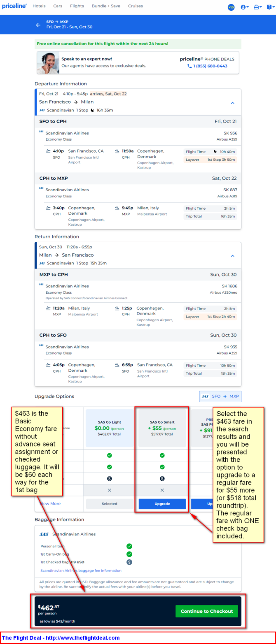This screenshot has height=644, width=276.
Task: Open the Priceline home logo
Action: pos(14,6)
